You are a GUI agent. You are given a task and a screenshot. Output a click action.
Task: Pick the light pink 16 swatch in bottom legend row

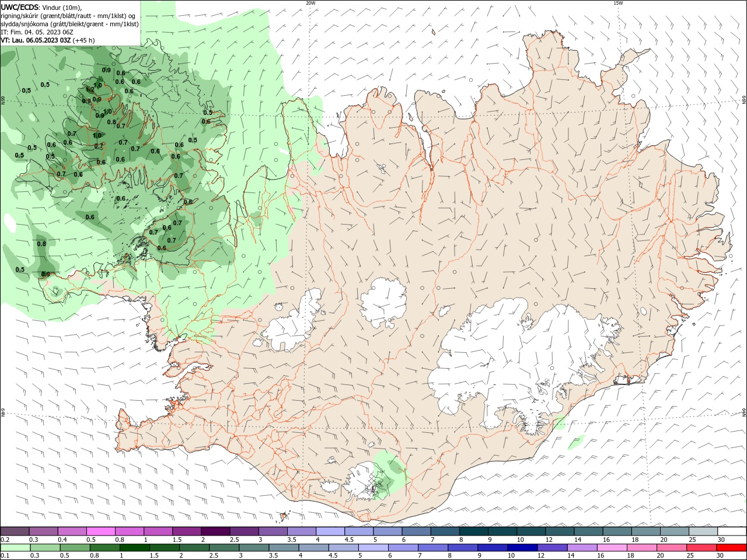(612, 548)
